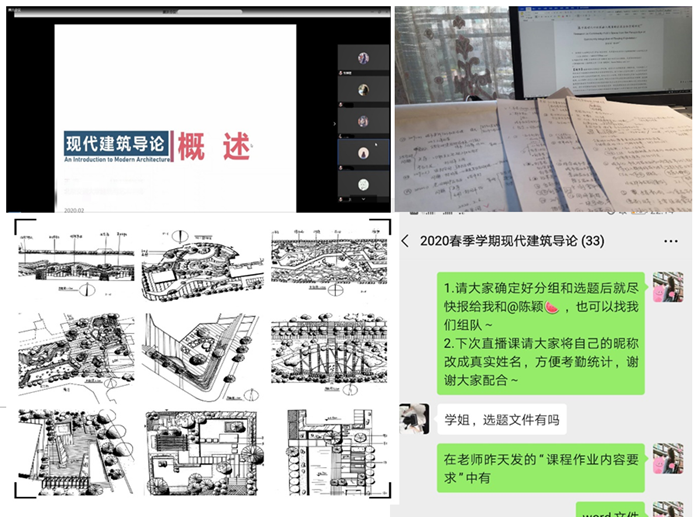This screenshot has height=517, width=700.
Task: Tap green bubble mentioning '课程作业内容要求'
Action: click(x=541, y=468)
